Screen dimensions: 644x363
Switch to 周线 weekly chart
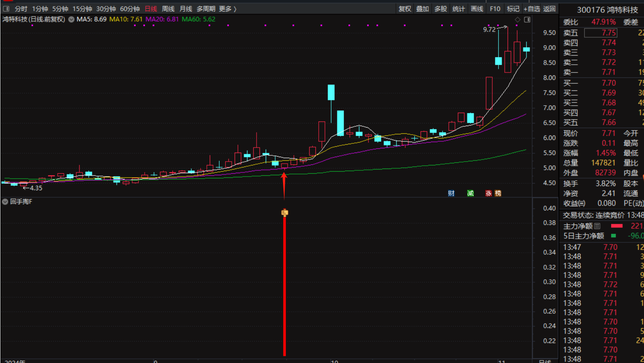pos(168,9)
